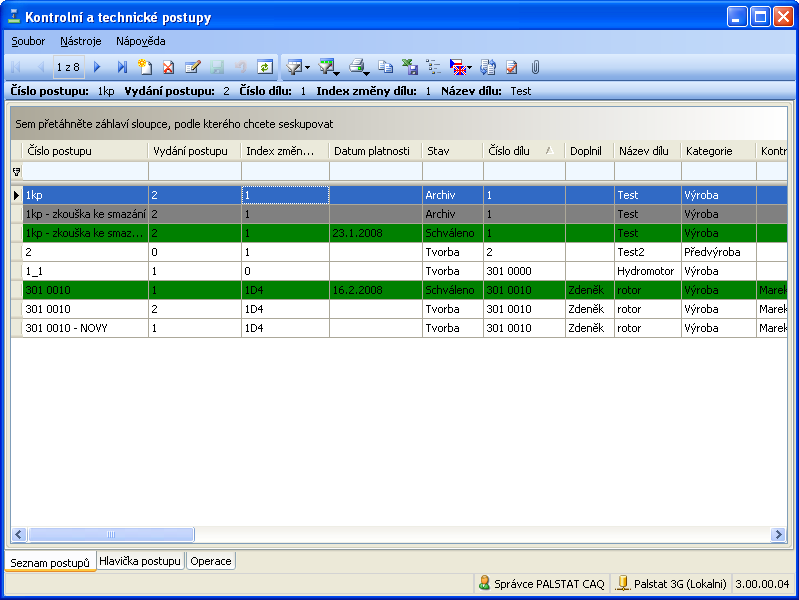
Task: Create a new record with the new-document icon
Action: click(145, 67)
